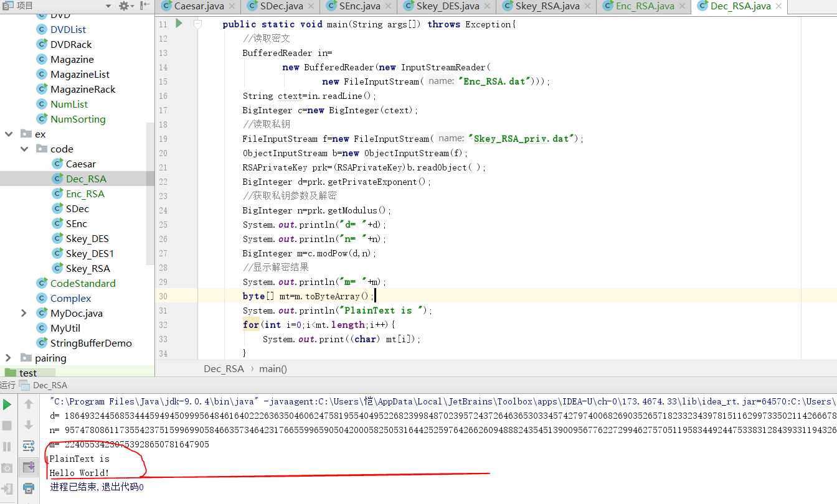
Task: Select Skey_RSA in the project tree
Action: pos(87,268)
